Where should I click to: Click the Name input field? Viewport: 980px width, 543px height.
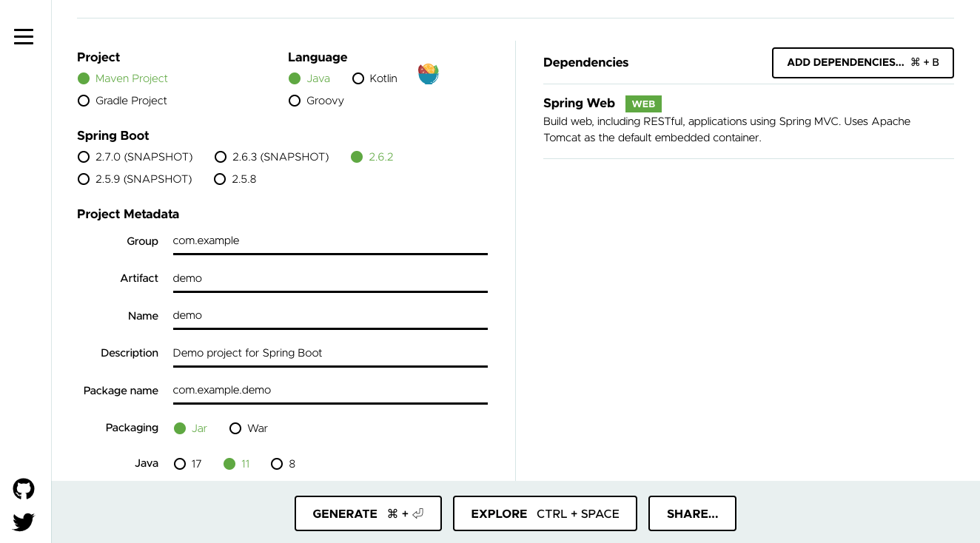coord(330,316)
